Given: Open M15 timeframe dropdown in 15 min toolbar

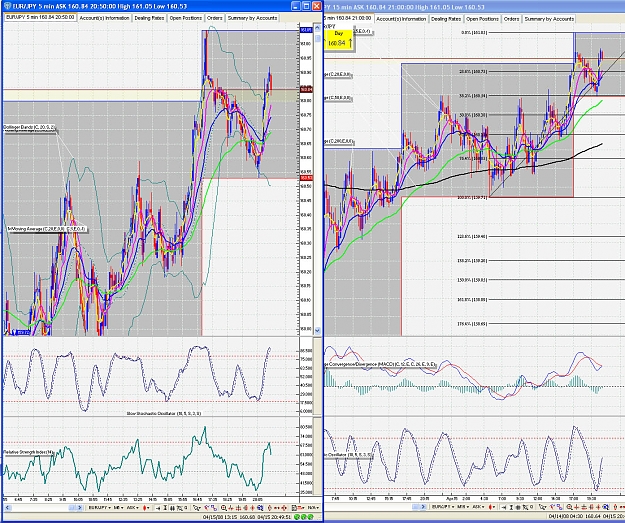Looking at the screenshot, I should point(463,507).
